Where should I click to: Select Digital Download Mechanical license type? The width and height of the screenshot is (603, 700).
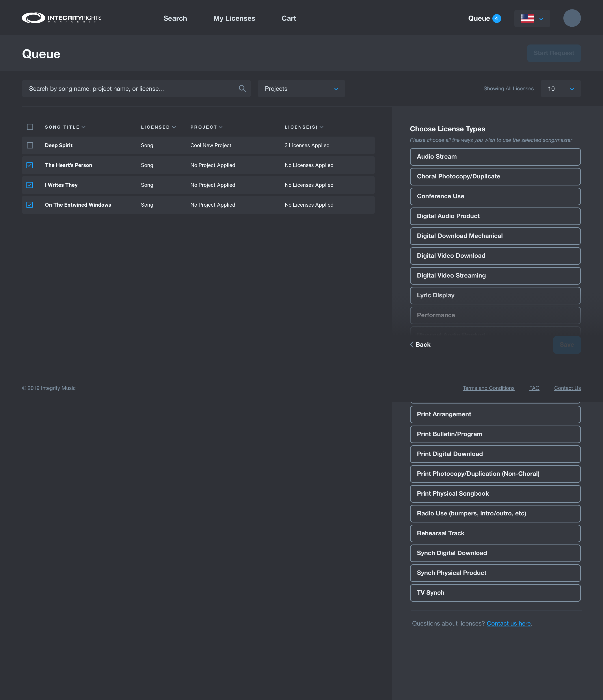495,236
